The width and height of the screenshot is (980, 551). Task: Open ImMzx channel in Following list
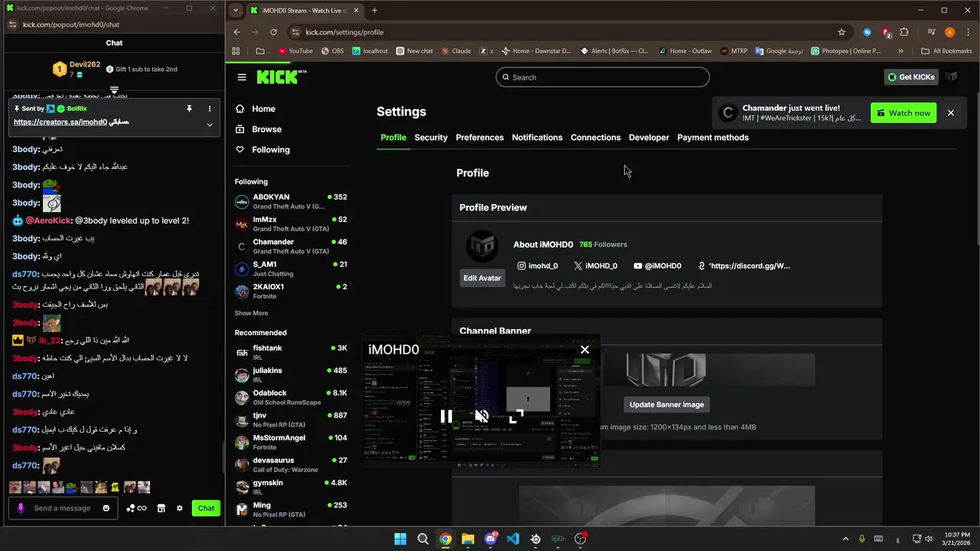(291, 224)
